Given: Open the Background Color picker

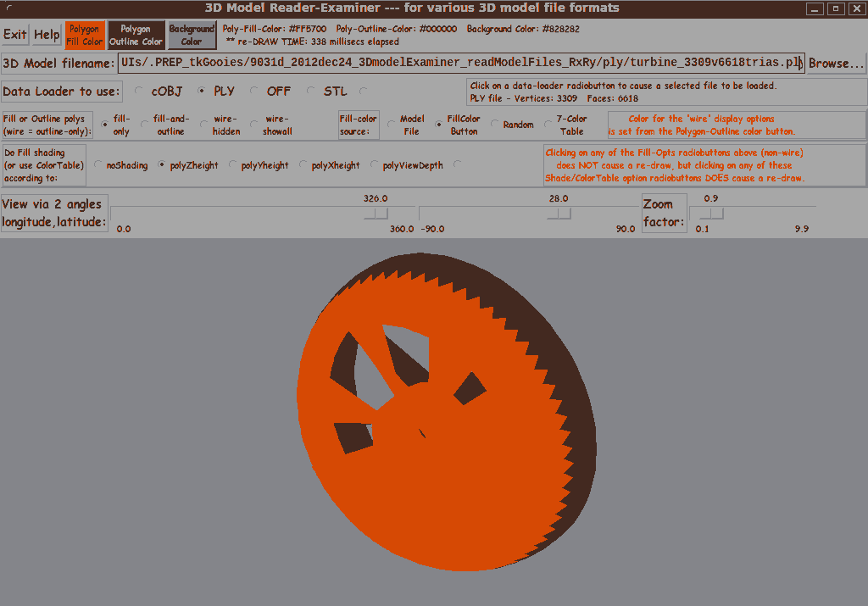Looking at the screenshot, I should (192, 36).
